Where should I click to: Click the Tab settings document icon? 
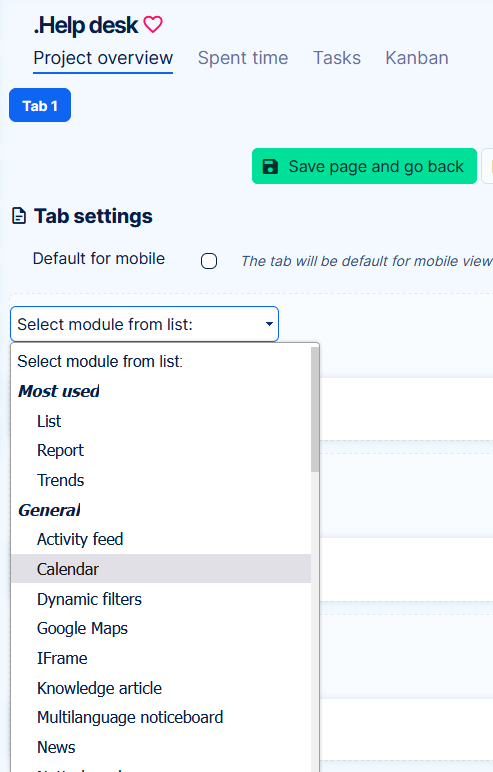(19, 216)
